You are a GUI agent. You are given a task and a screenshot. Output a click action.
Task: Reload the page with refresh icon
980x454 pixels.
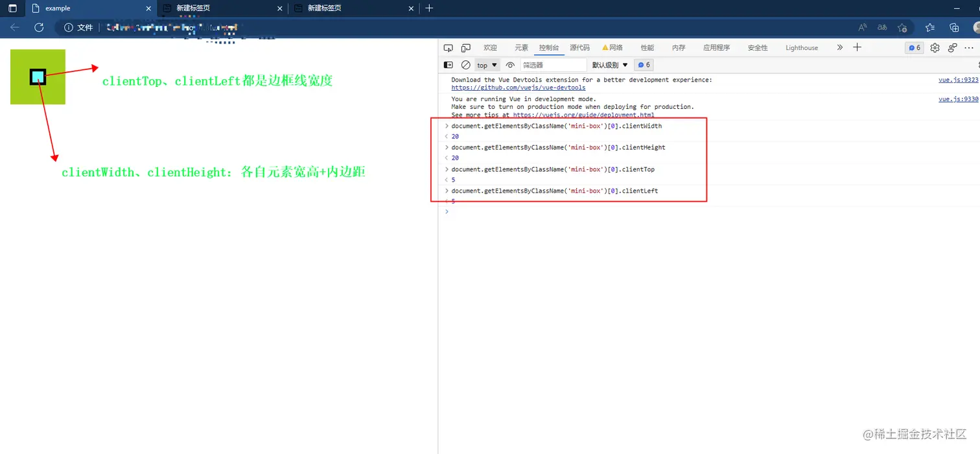tap(39, 27)
